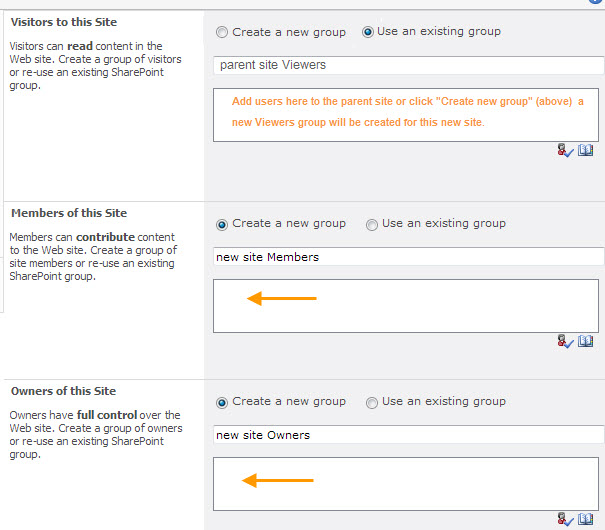Focus the Owners users people picker box
This screenshot has width=605, height=530.
click(408, 484)
